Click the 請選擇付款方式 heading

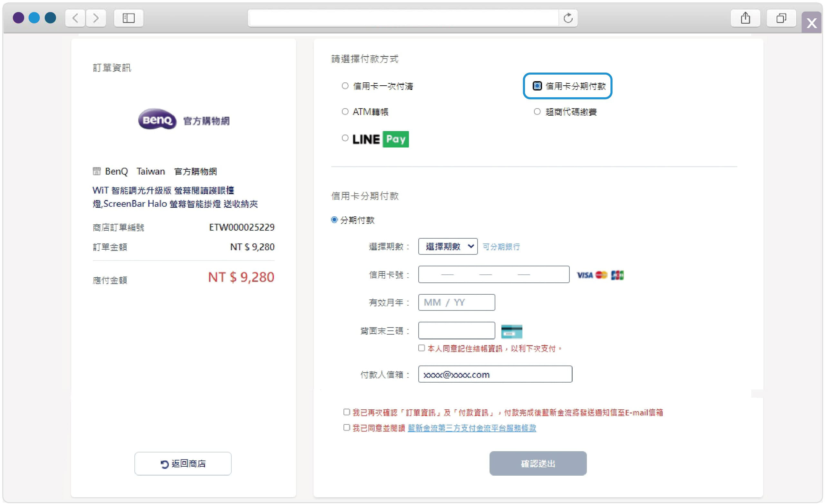click(364, 59)
